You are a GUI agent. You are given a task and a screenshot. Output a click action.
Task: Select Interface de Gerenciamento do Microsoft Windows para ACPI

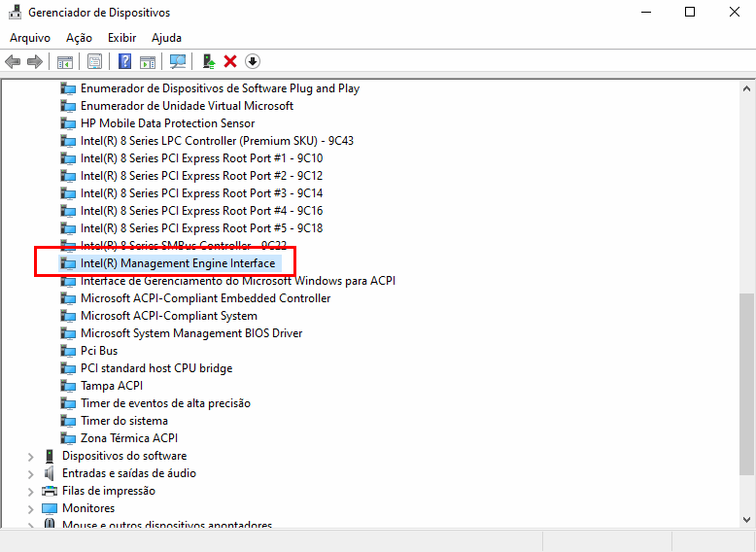pos(238,281)
